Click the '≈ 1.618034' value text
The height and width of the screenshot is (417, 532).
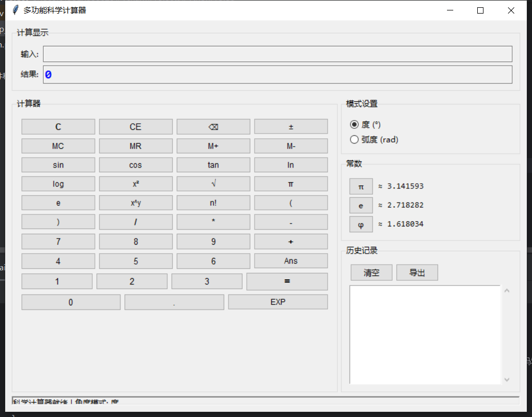point(401,224)
